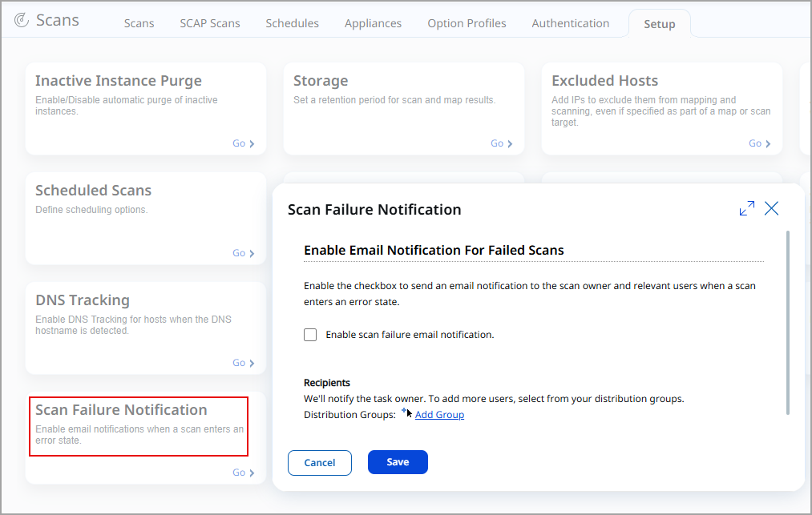Viewport: 812px width, 515px height.
Task: Click the Cancel button
Action: 320,463
